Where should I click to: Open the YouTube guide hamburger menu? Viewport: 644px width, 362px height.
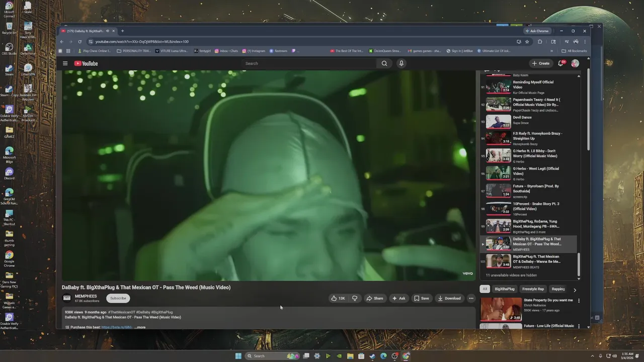[x=65, y=63]
